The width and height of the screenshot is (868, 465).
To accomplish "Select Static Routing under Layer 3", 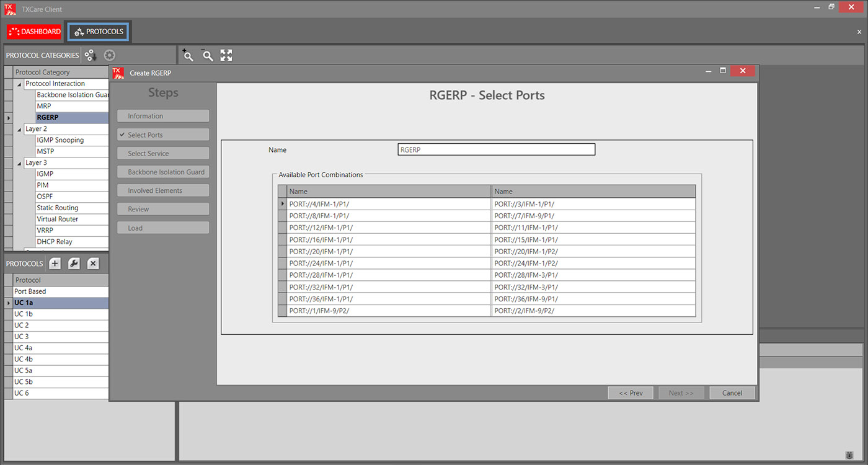I will [73, 208].
